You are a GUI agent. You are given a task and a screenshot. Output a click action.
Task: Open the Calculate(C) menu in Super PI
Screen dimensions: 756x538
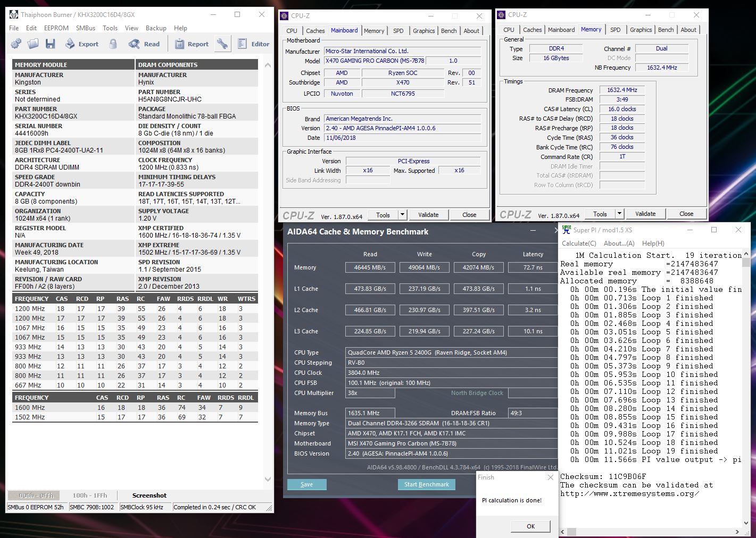point(578,243)
